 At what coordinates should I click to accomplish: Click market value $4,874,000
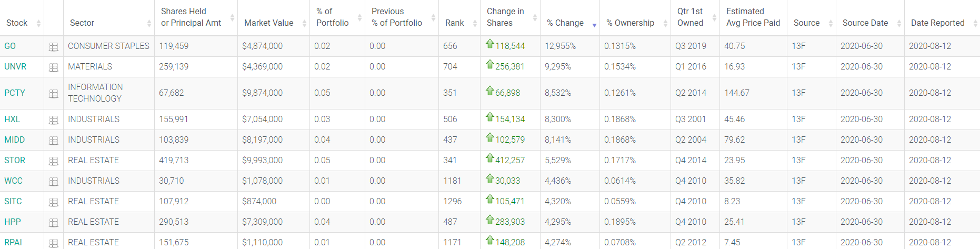click(262, 46)
